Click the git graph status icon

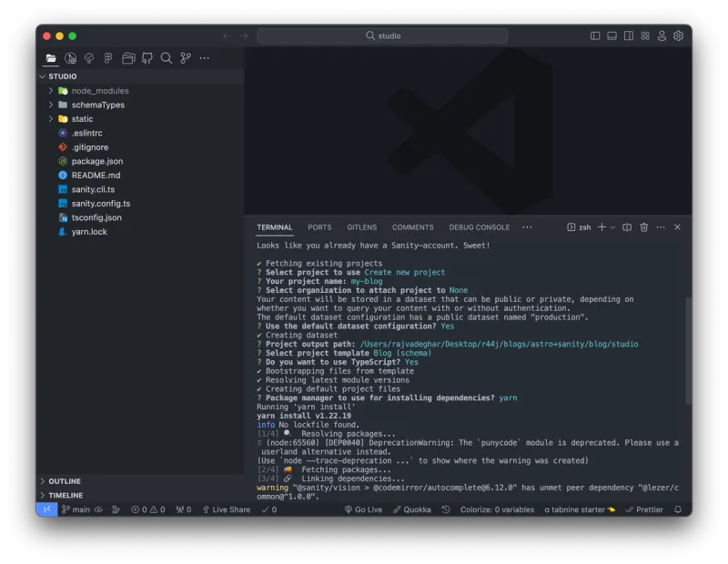116,509
